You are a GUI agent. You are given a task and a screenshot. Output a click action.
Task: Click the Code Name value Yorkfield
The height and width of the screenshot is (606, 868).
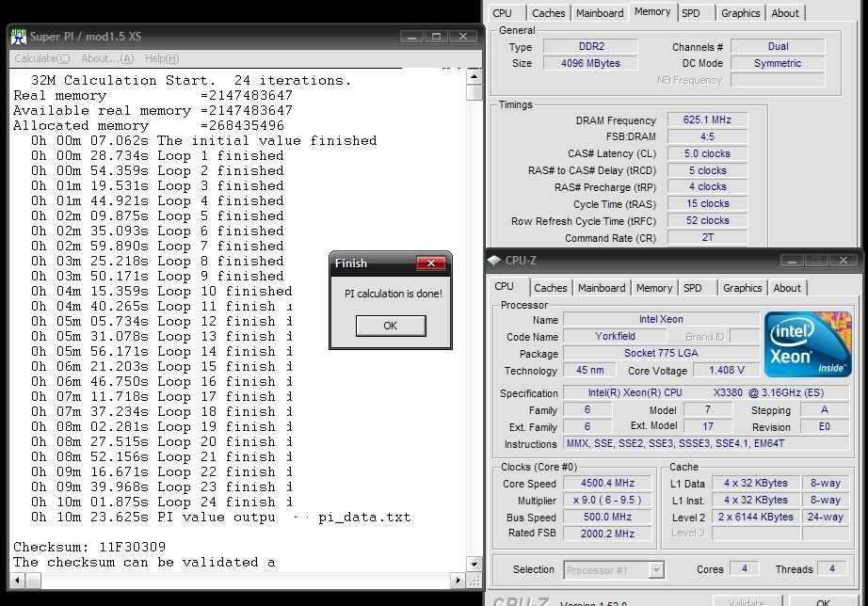coord(615,336)
